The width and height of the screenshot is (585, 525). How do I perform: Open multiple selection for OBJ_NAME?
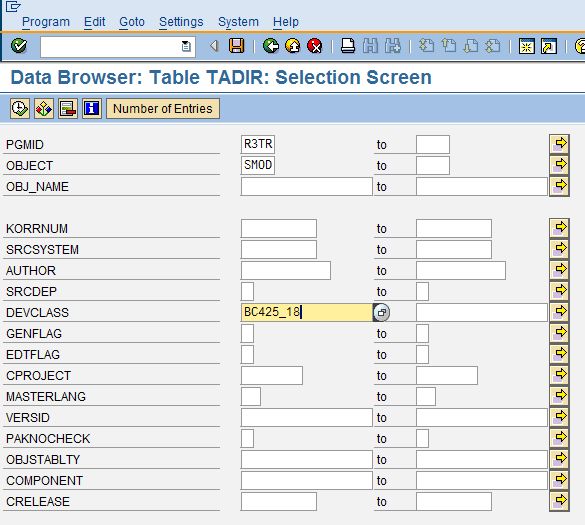coord(559,186)
